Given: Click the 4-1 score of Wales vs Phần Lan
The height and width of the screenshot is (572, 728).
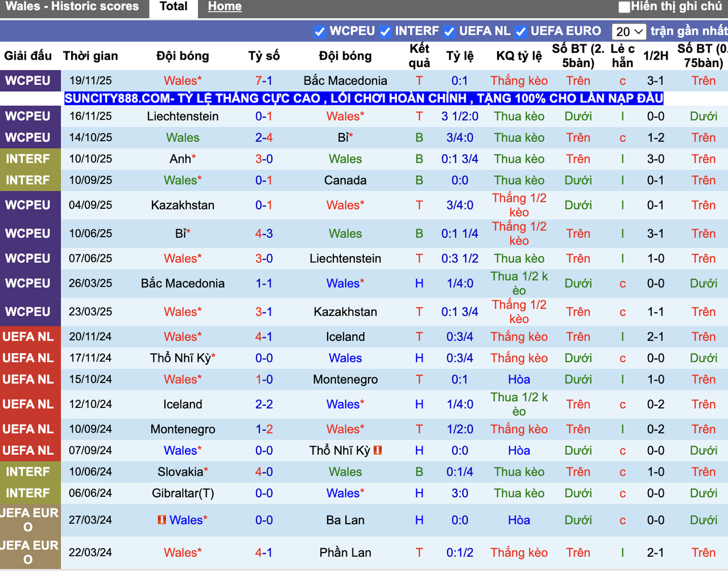Looking at the screenshot, I should tap(264, 553).
